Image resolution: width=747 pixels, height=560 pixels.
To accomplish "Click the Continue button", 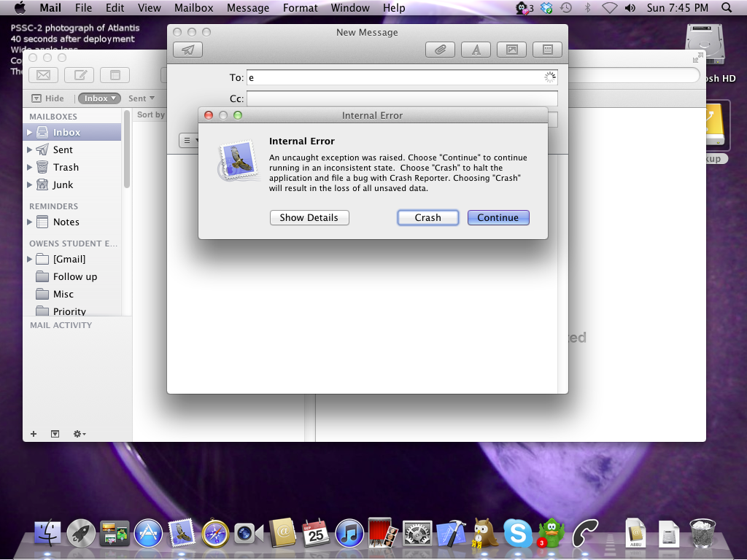I will coord(498,217).
